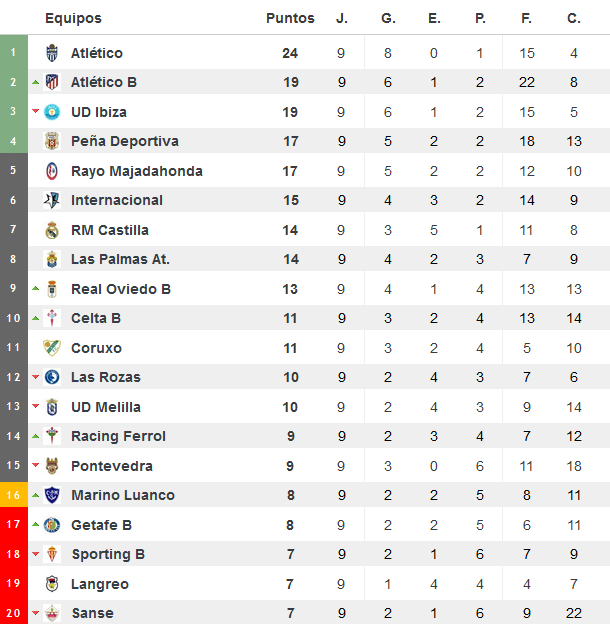Click the Getafe B badge
Viewport: 610px width, 624px height.
click(x=52, y=525)
